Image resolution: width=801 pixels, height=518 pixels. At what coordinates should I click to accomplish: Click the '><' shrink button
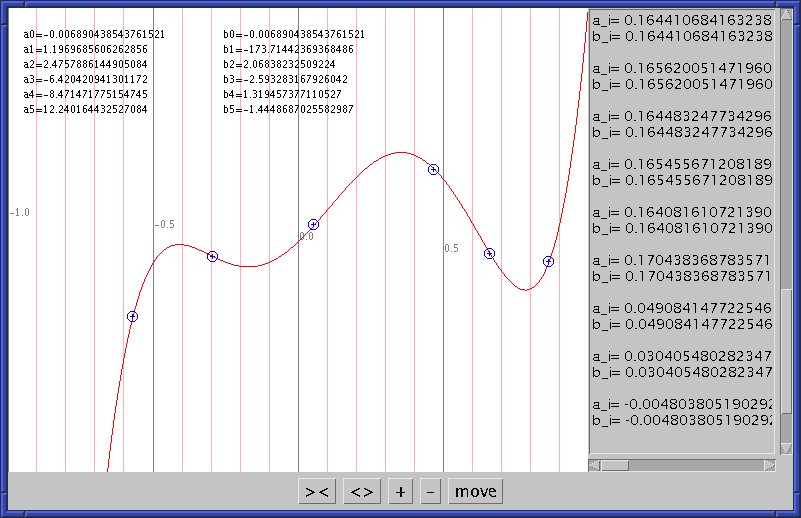tap(317, 491)
